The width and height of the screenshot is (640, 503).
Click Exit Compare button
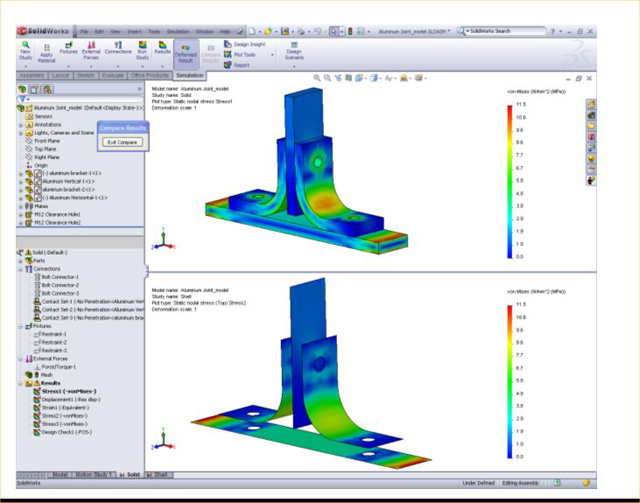[x=123, y=143]
